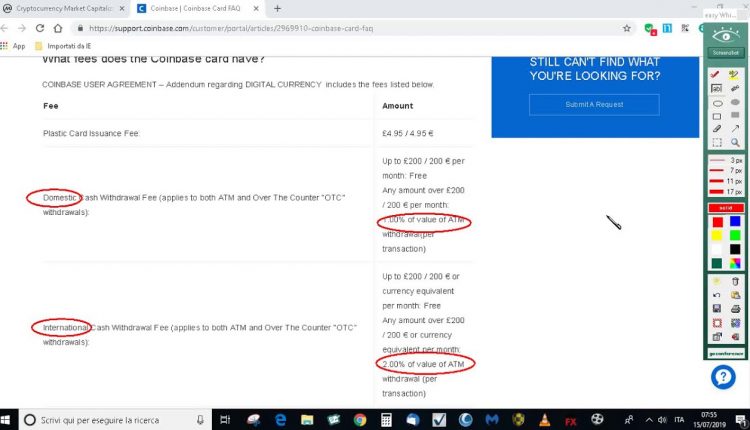Click the trash bin delete icon
The height and width of the screenshot is (430, 750).
click(735, 281)
